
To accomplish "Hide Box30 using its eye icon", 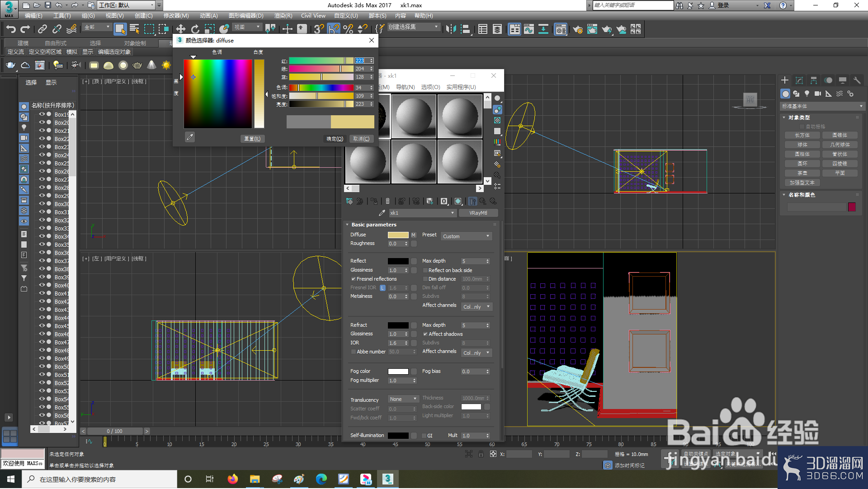I will pyautogui.click(x=42, y=204).
